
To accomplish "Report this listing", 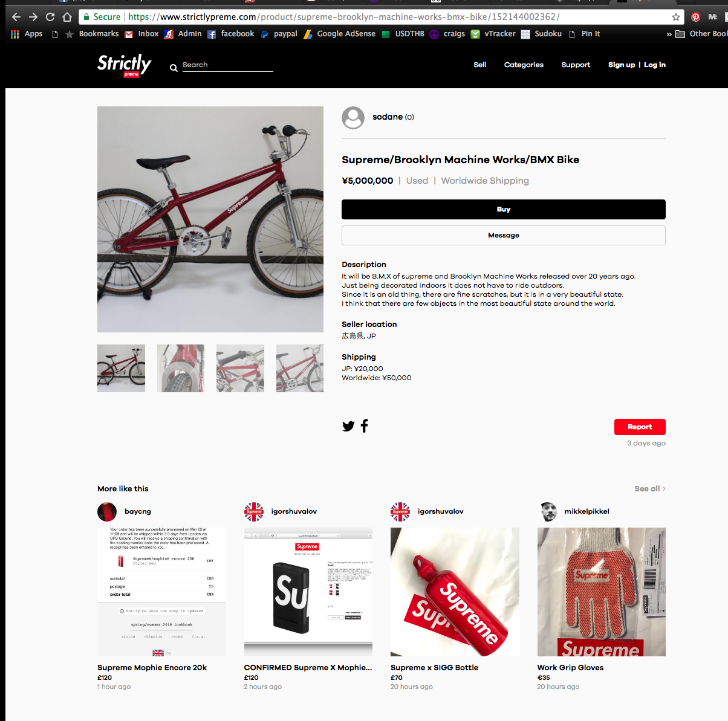I will [x=640, y=427].
